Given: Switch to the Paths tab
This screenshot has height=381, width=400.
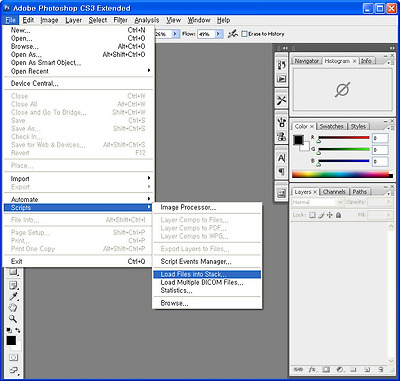Looking at the screenshot, I should (360, 192).
